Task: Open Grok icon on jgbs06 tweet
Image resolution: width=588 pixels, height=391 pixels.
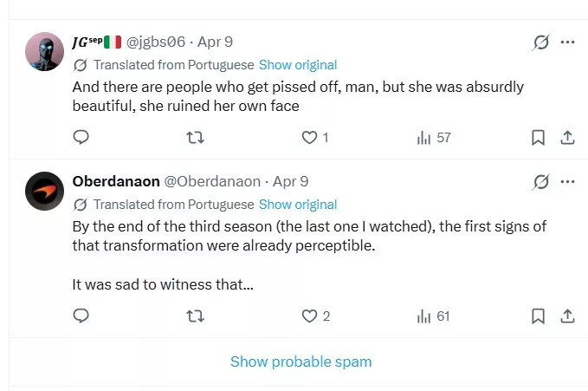Action: 541,42
